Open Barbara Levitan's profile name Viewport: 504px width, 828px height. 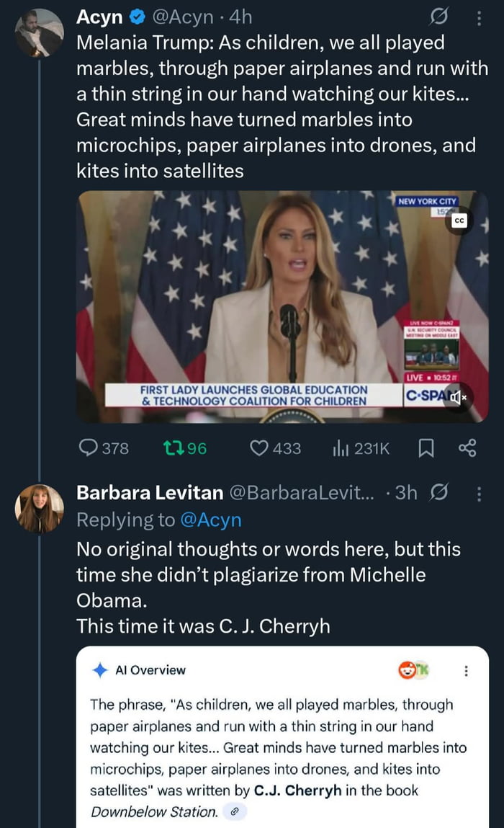[x=149, y=493]
